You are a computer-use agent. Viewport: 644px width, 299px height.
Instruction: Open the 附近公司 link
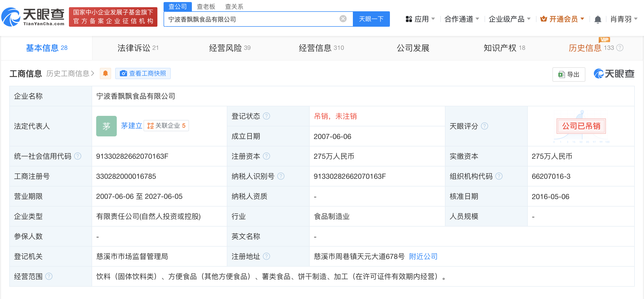(x=423, y=256)
